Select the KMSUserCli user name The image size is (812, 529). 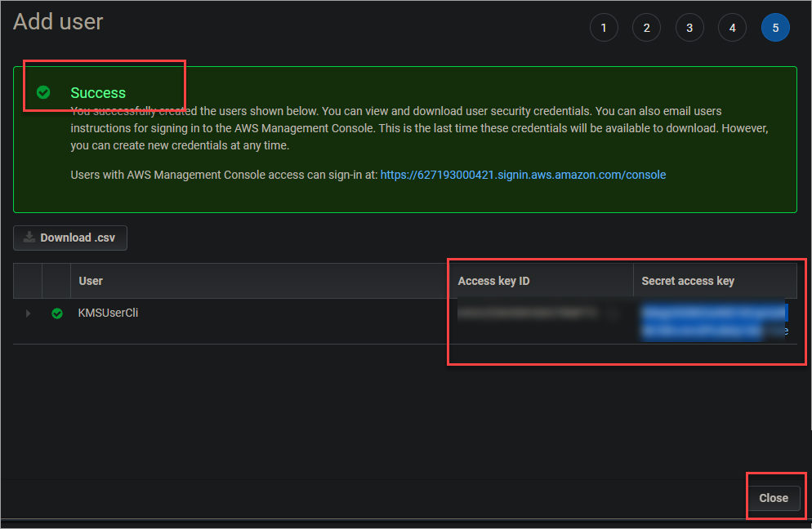coord(108,313)
